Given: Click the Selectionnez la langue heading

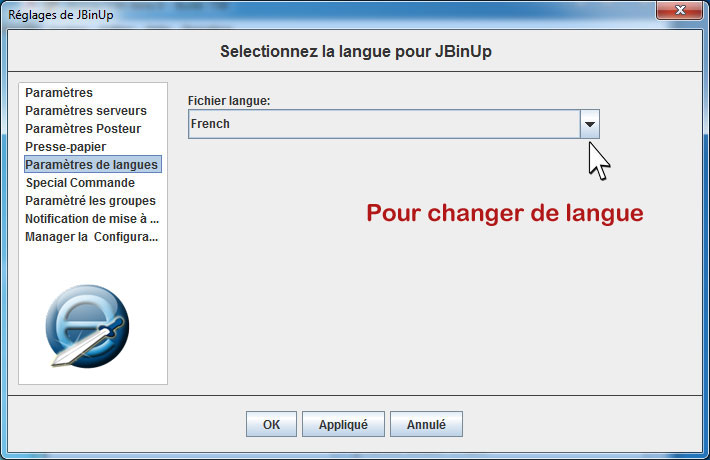Looking at the screenshot, I should coord(355,51).
